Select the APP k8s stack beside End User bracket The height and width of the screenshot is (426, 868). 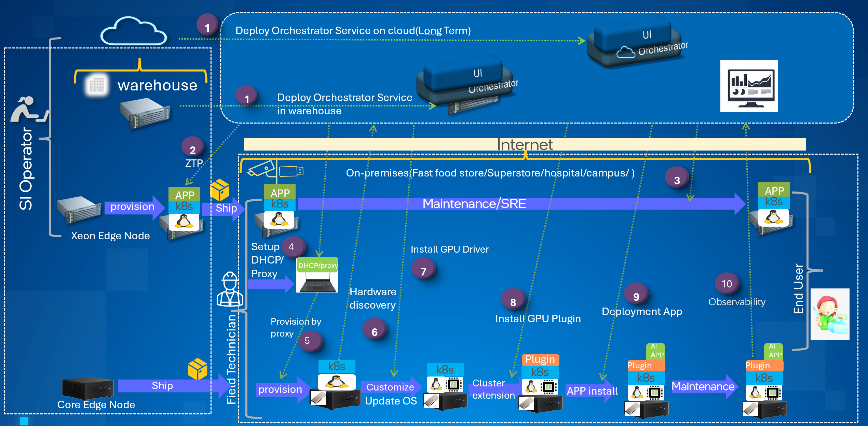[774, 204]
